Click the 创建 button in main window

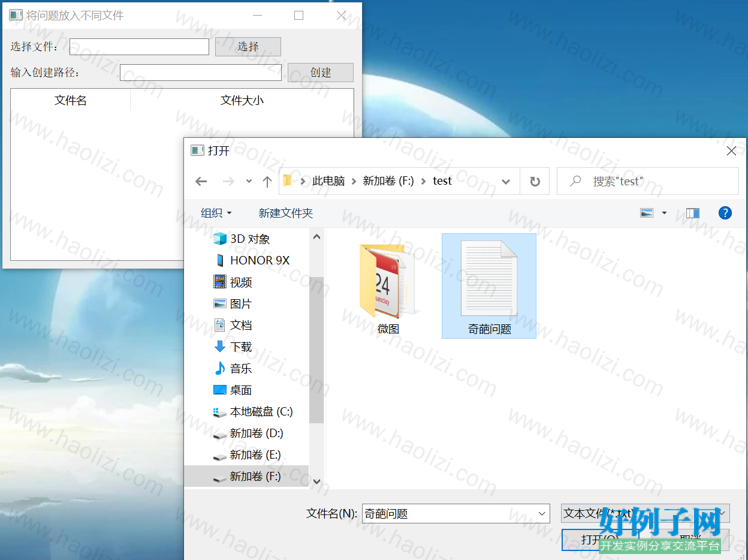320,73
